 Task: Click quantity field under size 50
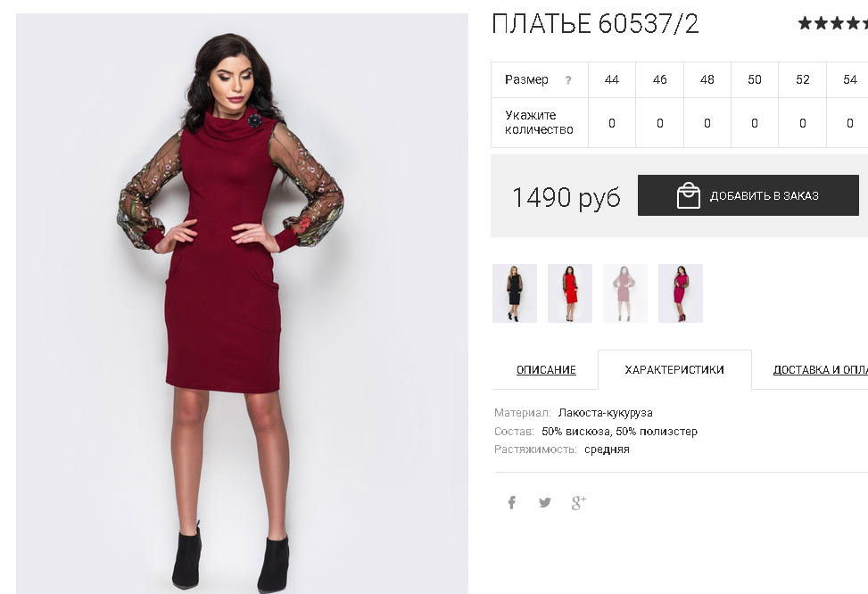click(755, 123)
